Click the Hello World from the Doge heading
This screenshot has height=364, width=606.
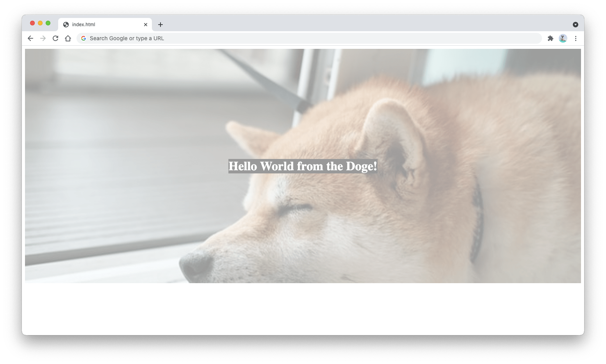click(303, 166)
